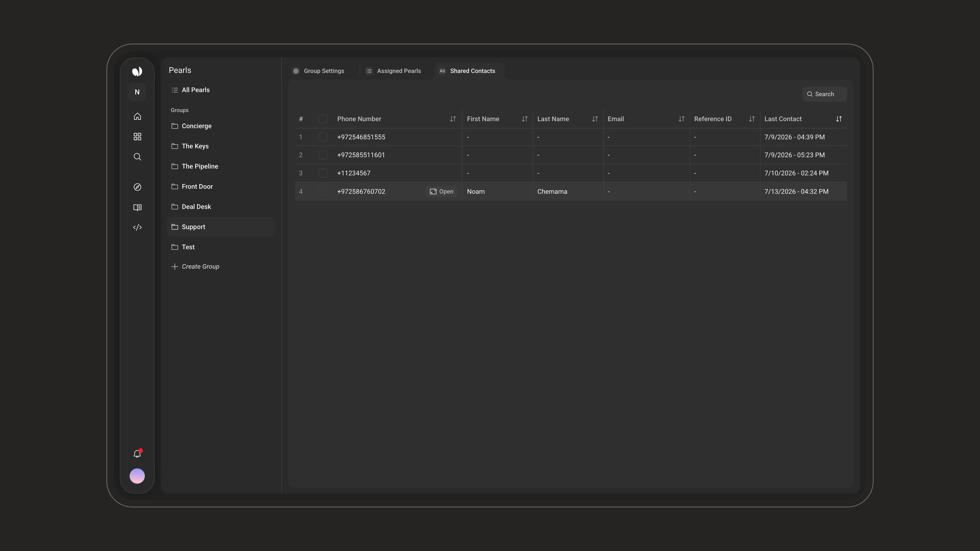Viewport: 980px width, 551px height.
Task: Sort by First Name column
Action: [x=525, y=119]
